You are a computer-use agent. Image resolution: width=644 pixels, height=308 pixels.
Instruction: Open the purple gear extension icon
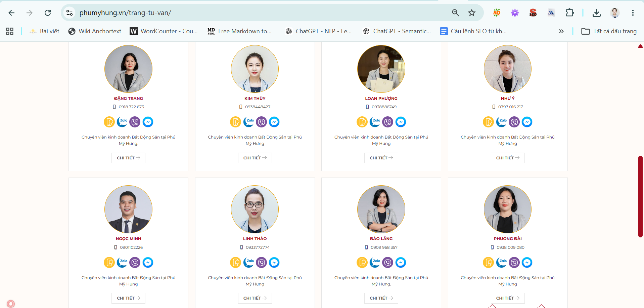(x=515, y=13)
